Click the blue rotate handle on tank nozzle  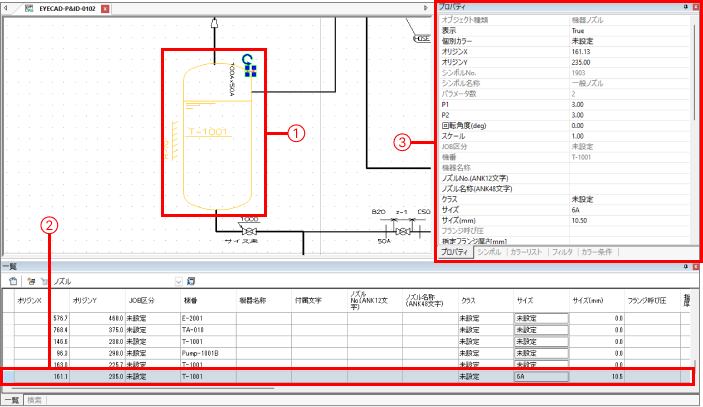click(x=245, y=58)
